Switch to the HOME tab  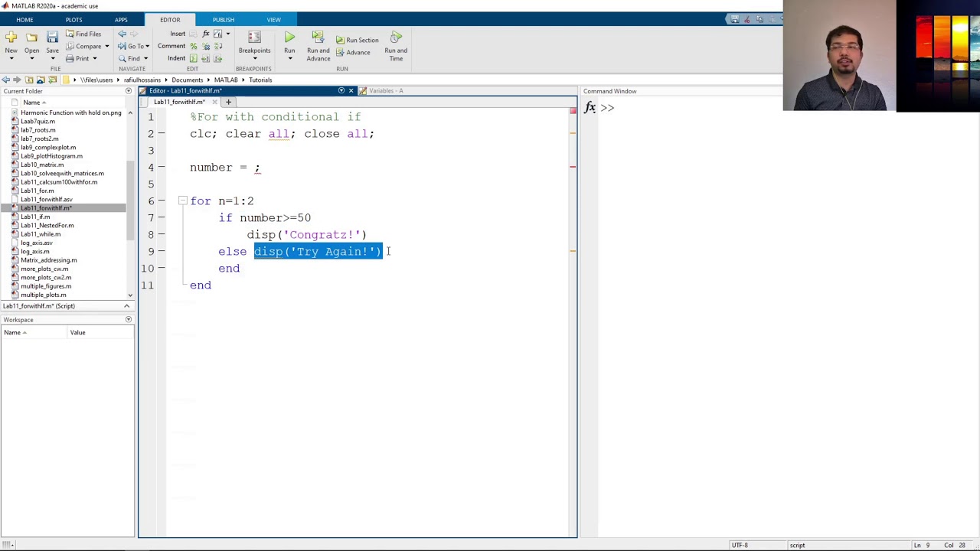click(24, 20)
